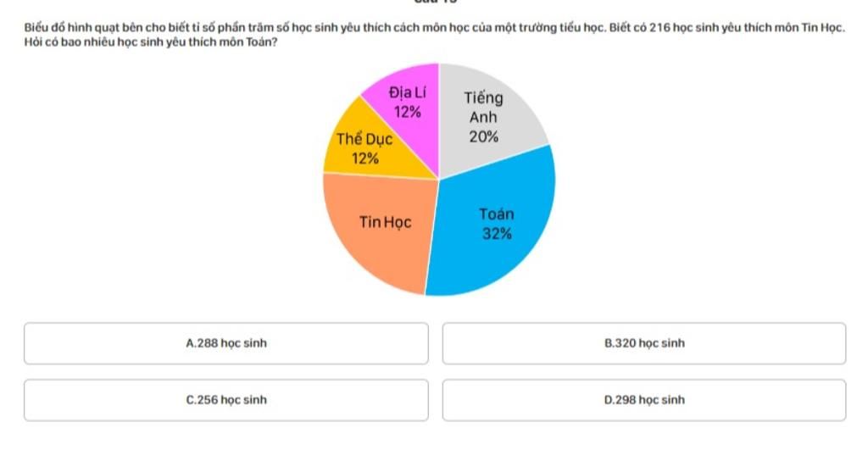This screenshot has width=868, height=461.
Task: Click the 12% under Thể Dục
Action: coord(364,158)
